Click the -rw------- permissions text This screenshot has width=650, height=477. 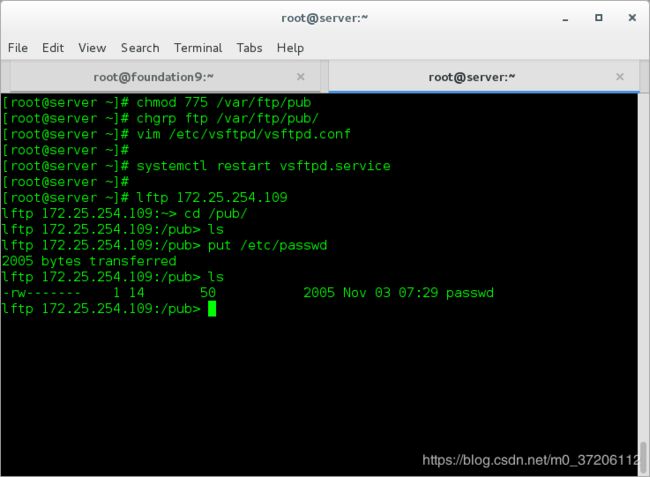tap(41, 293)
